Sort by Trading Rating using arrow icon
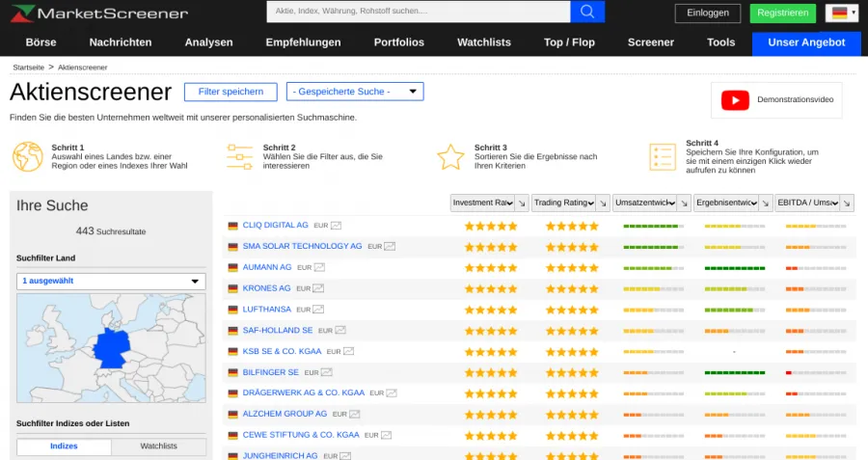The height and width of the screenshot is (460, 868). tap(602, 203)
